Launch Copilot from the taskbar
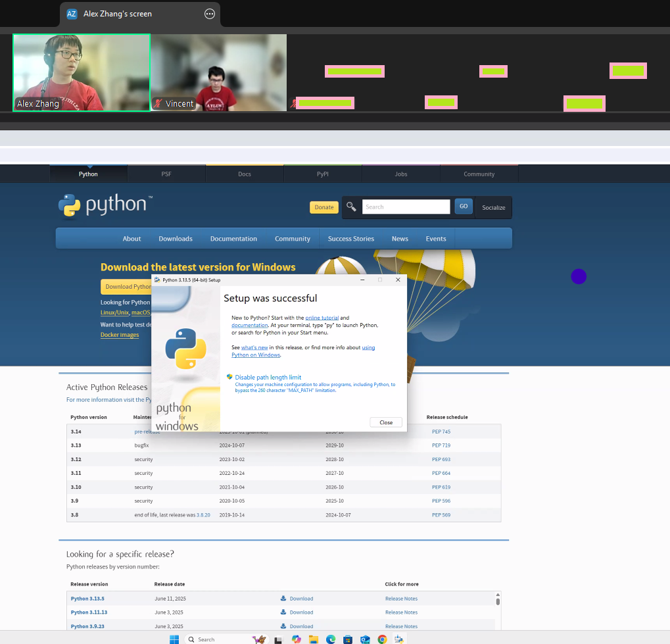The height and width of the screenshot is (644, 670). tap(296, 639)
